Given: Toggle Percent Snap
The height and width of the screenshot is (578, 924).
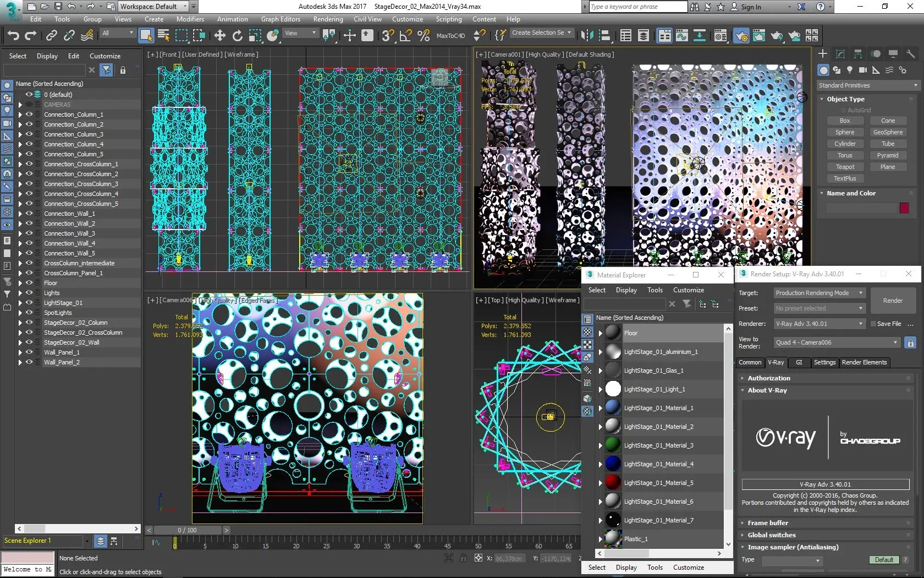Looking at the screenshot, I should (424, 36).
